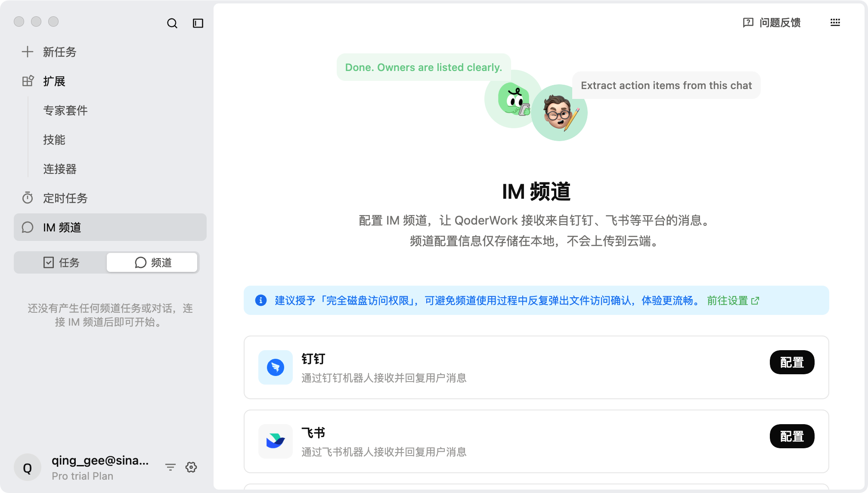
Task: Click the IM 频道 page heading
Action: (x=536, y=191)
